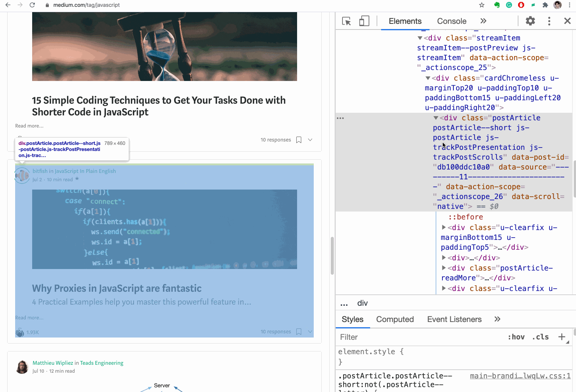The image size is (576, 392).
Task: Open main-brandi…lwqLw.css:1 source link
Action: click(x=520, y=376)
